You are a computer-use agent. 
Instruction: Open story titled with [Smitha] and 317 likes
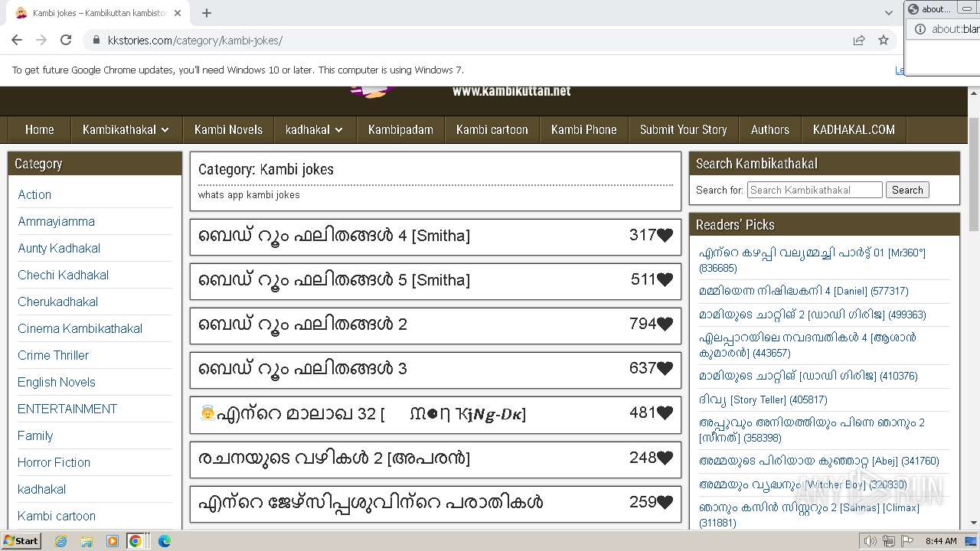[x=334, y=236]
